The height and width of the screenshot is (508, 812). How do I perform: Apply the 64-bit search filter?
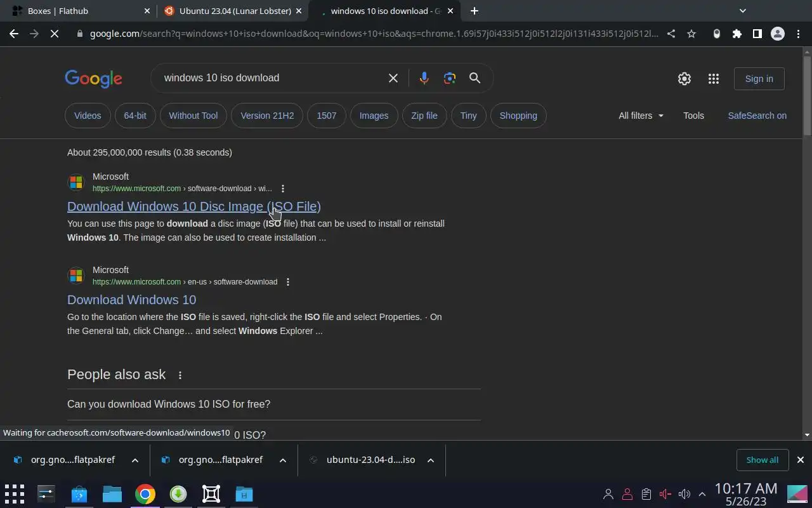pyautogui.click(x=135, y=116)
